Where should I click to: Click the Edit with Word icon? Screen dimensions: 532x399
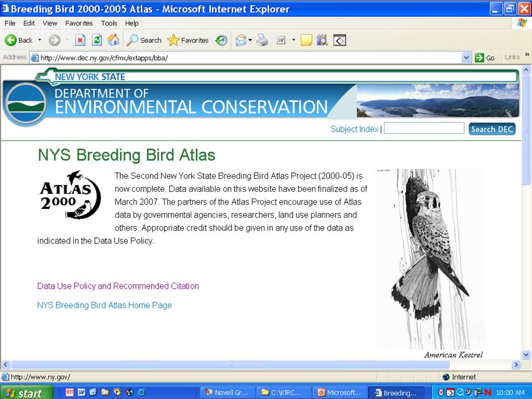coord(282,40)
